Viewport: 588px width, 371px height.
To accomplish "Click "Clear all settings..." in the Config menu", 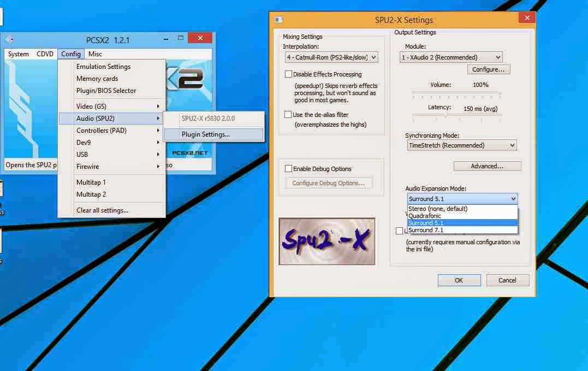I will coord(104,210).
